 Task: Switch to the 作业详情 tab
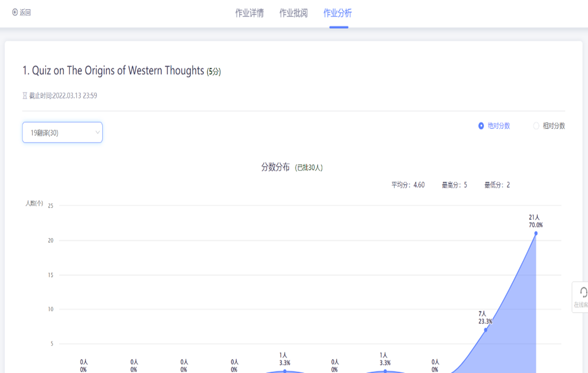point(249,13)
